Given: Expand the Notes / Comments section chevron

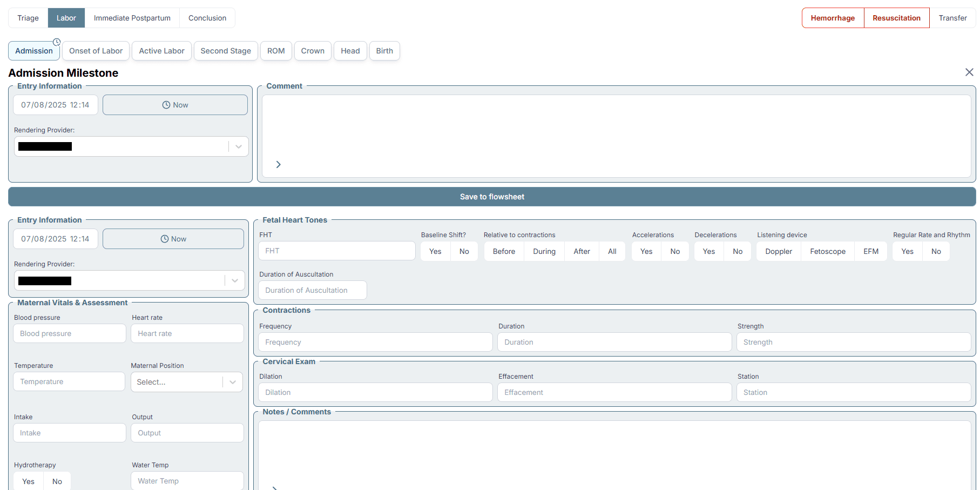Looking at the screenshot, I should coord(275,487).
